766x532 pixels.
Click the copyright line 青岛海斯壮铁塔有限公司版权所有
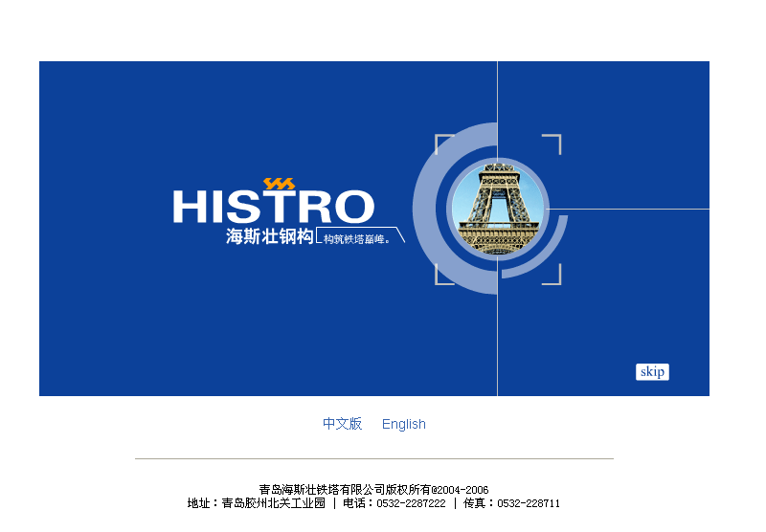(x=373, y=490)
